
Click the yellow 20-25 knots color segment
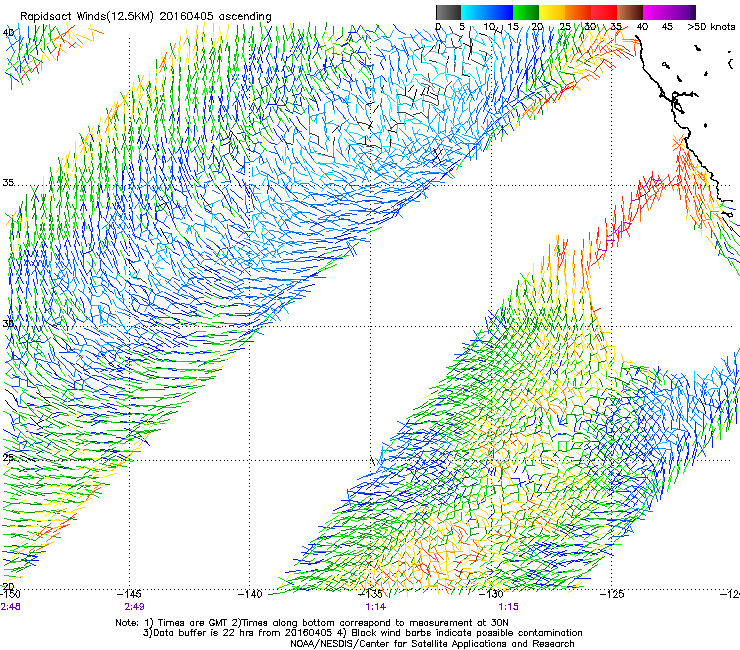coord(552,12)
